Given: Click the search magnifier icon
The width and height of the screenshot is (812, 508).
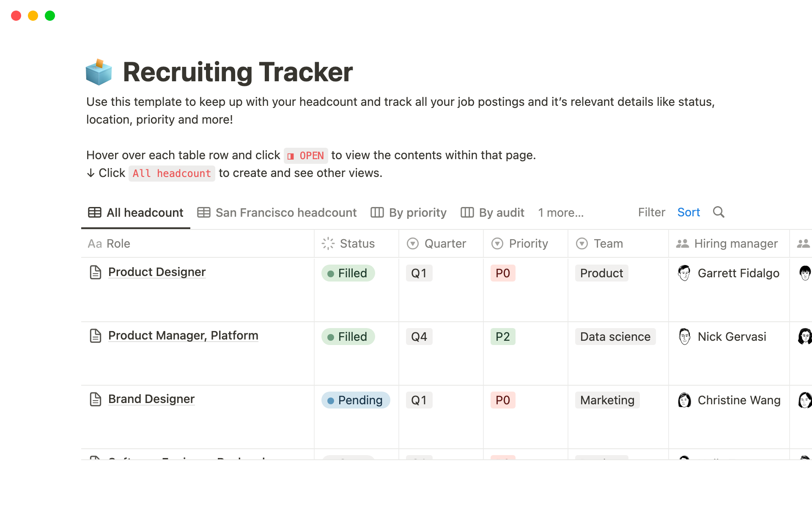Looking at the screenshot, I should [x=719, y=212].
